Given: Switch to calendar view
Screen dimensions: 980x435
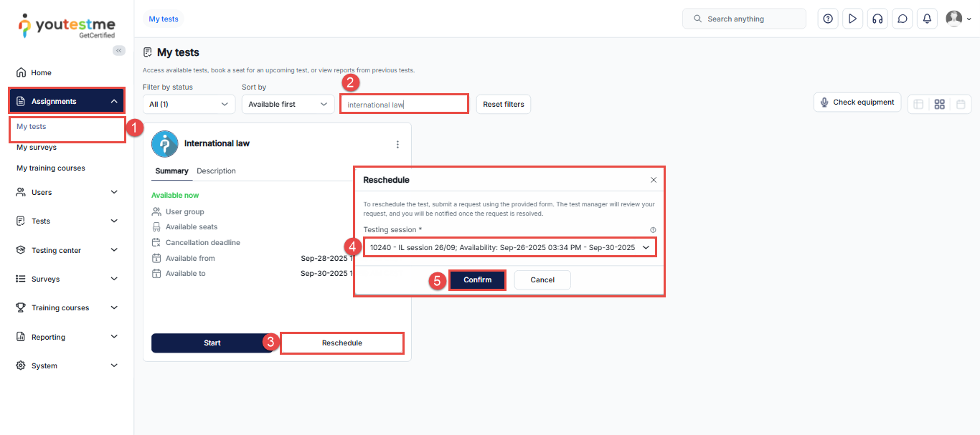Looking at the screenshot, I should pos(961,104).
